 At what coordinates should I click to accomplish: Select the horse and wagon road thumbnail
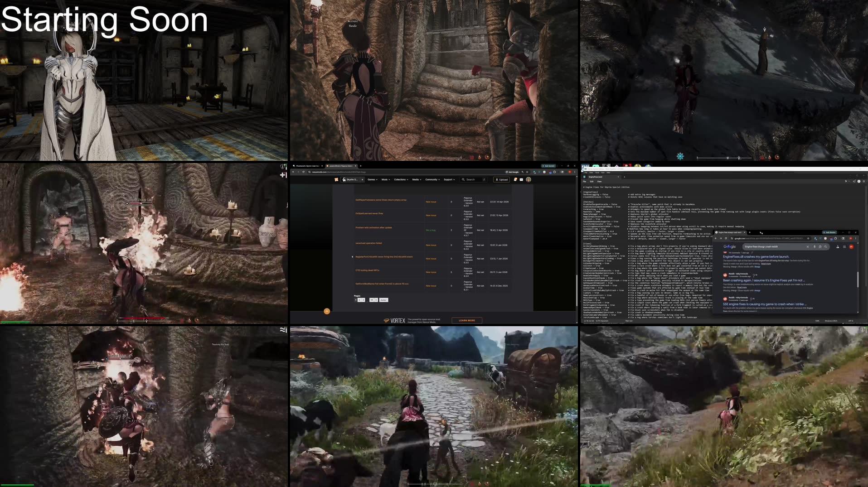[x=434, y=406]
